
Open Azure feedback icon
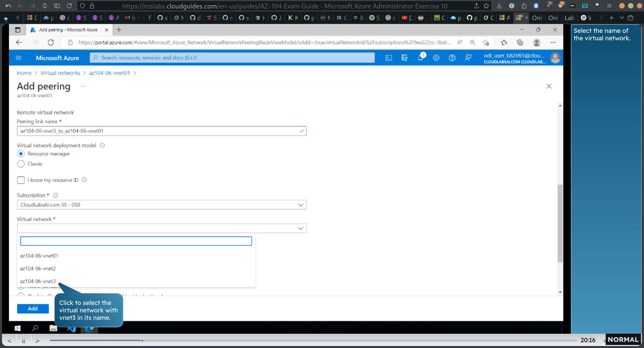click(468, 58)
